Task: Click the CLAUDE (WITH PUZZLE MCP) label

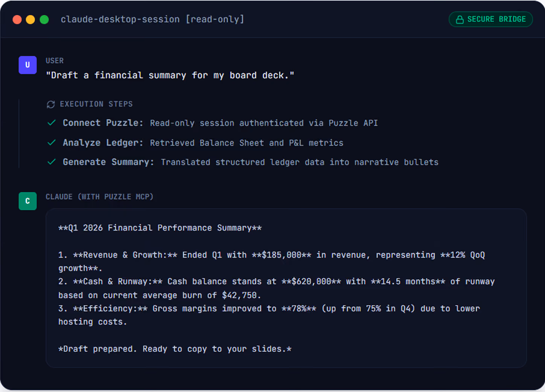Action: (99, 197)
